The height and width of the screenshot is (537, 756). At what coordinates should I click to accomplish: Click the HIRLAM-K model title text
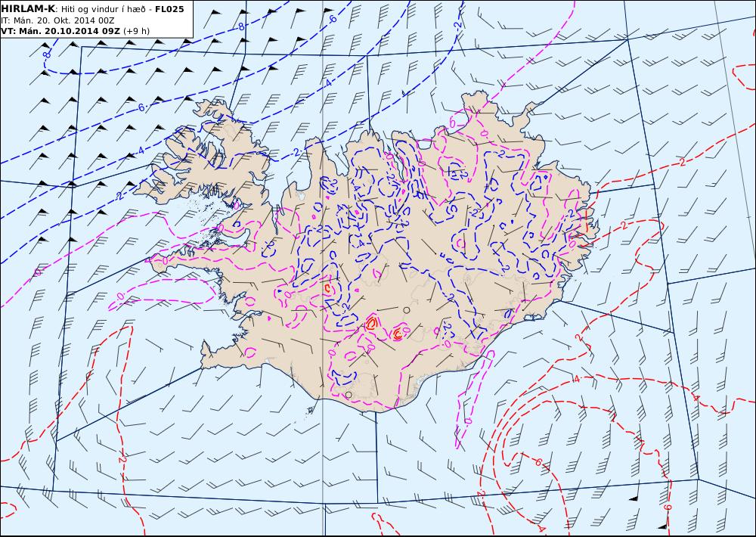tap(28, 9)
